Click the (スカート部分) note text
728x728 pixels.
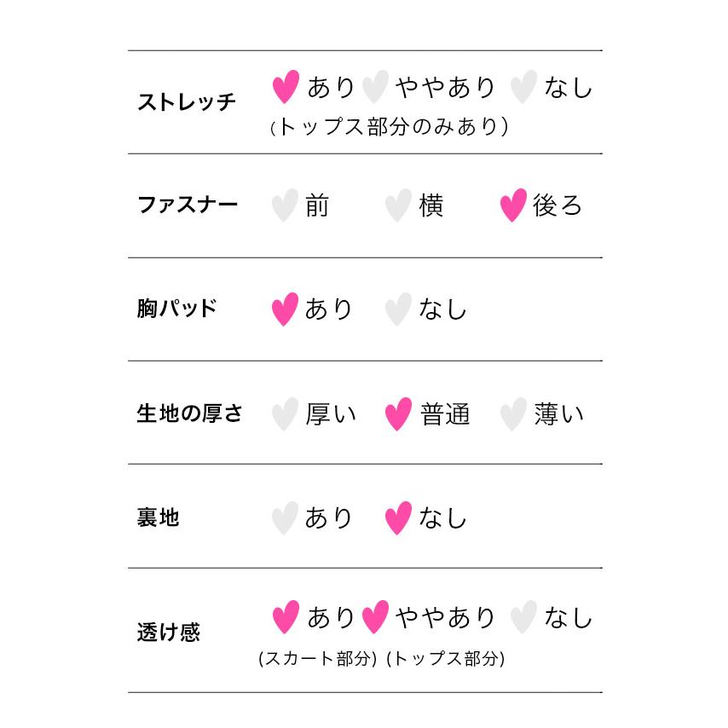317,659
